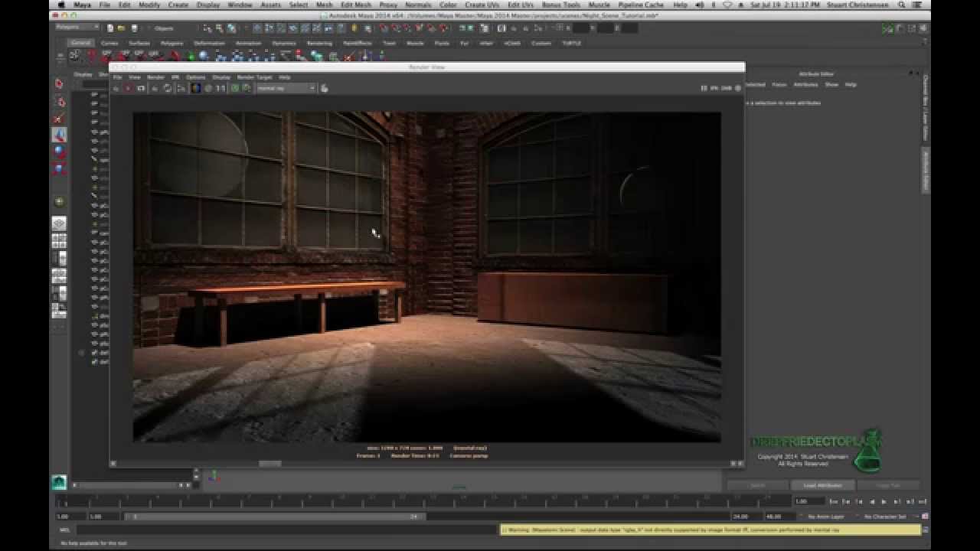The width and height of the screenshot is (980, 551).
Task: Switch to the Rendering shelf tab
Action: click(x=319, y=43)
